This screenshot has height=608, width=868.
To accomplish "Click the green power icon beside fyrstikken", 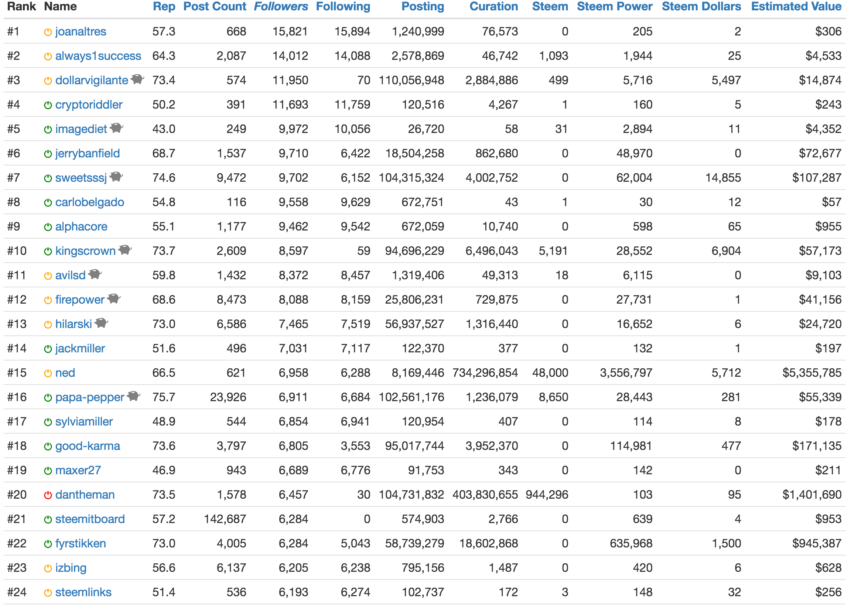I will [x=48, y=544].
